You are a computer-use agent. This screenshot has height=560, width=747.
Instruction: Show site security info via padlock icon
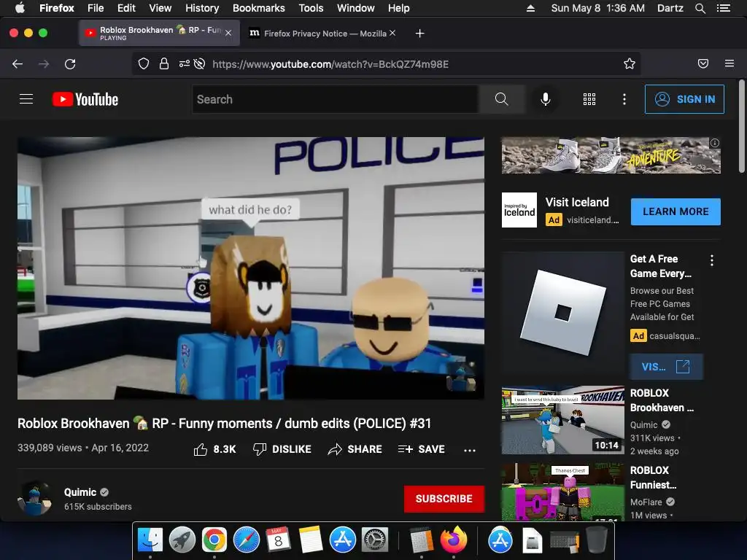164,64
